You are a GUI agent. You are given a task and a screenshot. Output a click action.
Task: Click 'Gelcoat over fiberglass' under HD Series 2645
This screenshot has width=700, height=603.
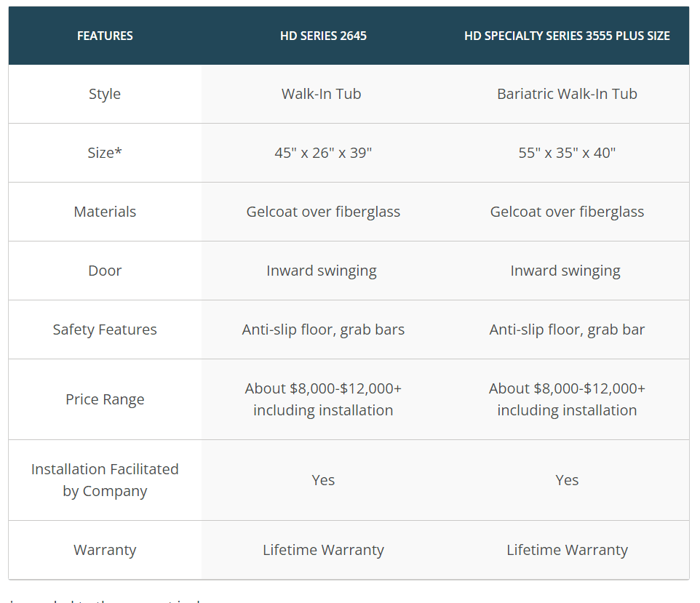(x=323, y=212)
